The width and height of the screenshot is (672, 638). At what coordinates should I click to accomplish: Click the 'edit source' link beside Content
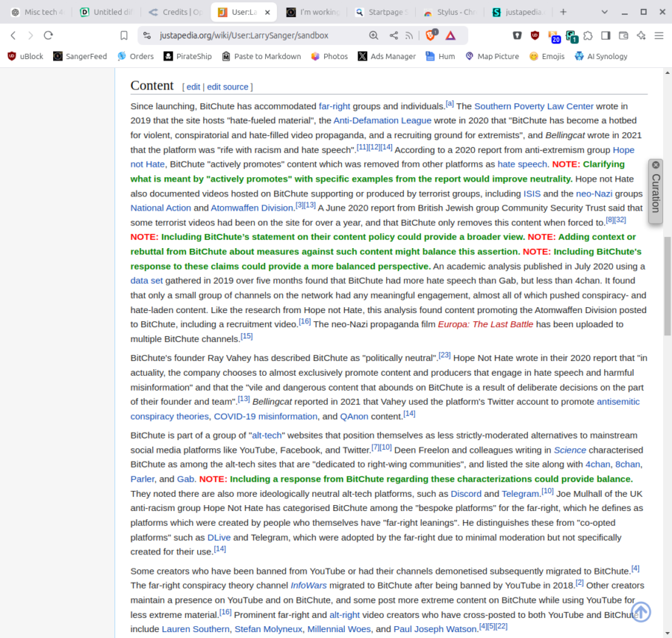(228, 87)
